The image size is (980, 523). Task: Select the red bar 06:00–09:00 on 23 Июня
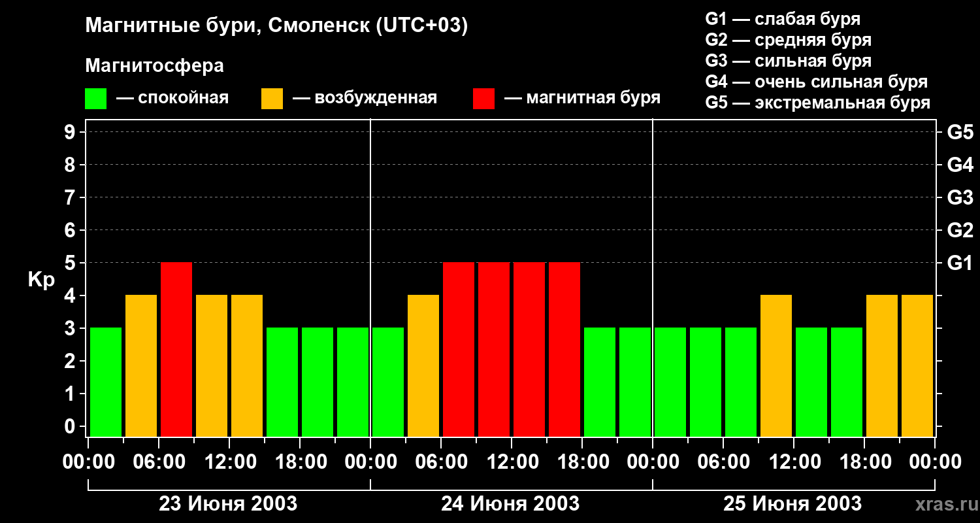pos(176,349)
